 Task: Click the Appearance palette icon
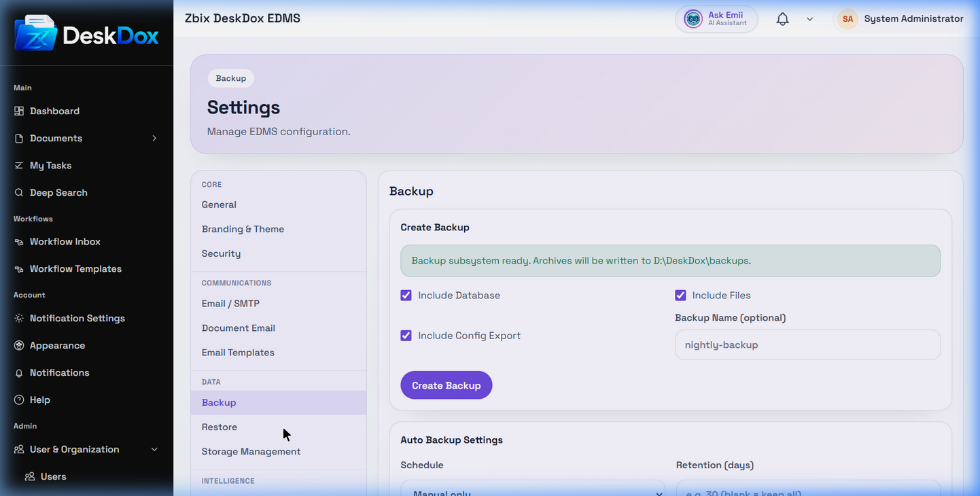point(19,345)
